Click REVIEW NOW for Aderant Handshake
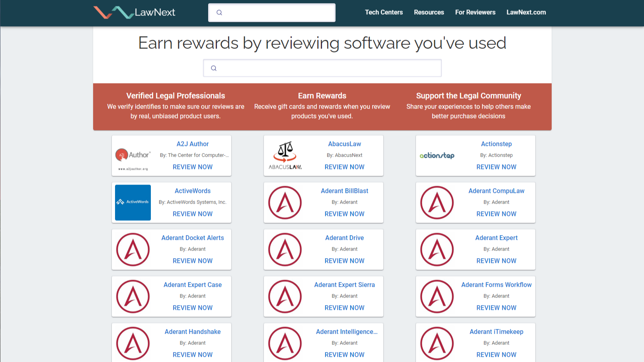 point(193,355)
